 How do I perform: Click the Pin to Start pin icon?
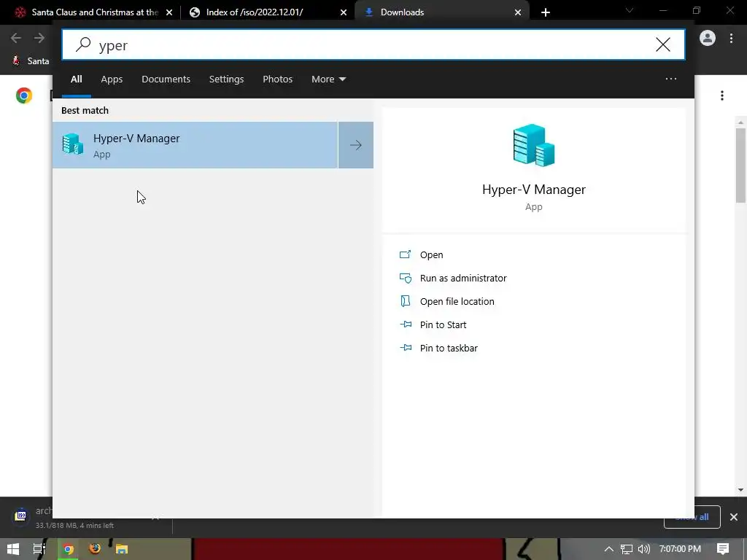tap(406, 324)
